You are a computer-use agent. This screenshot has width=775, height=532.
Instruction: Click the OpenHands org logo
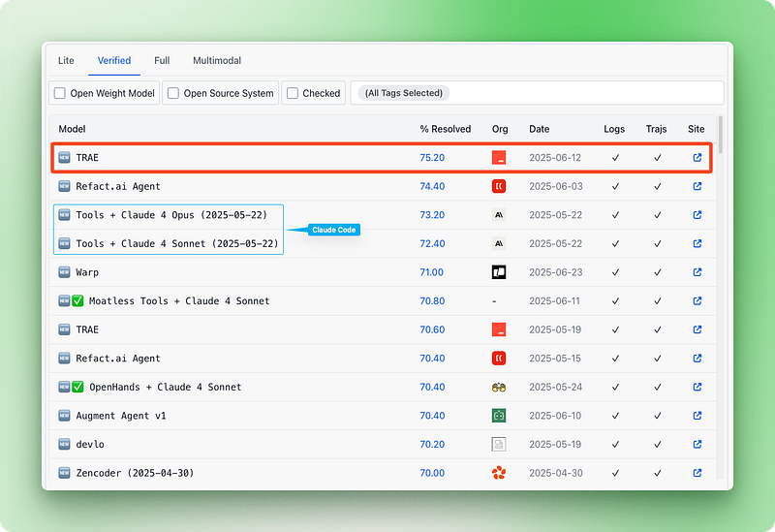pyautogui.click(x=499, y=388)
